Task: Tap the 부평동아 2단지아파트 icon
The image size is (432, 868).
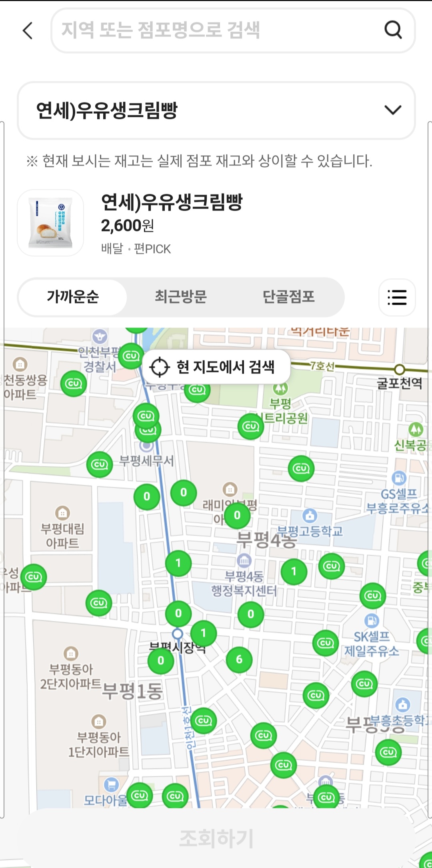Action: [x=71, y=653]
